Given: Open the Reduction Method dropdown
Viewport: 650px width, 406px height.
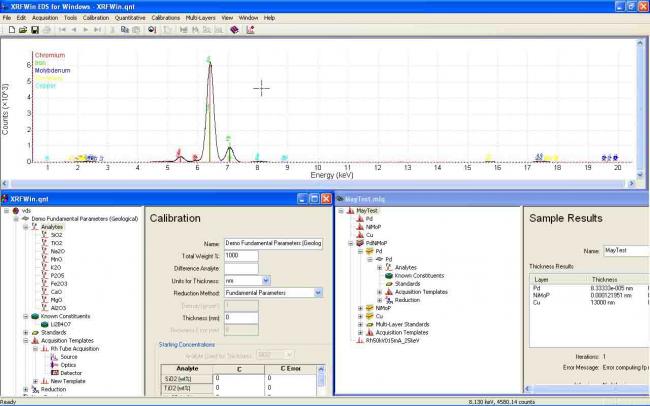Looking at the screenshot, I should 318,293.
